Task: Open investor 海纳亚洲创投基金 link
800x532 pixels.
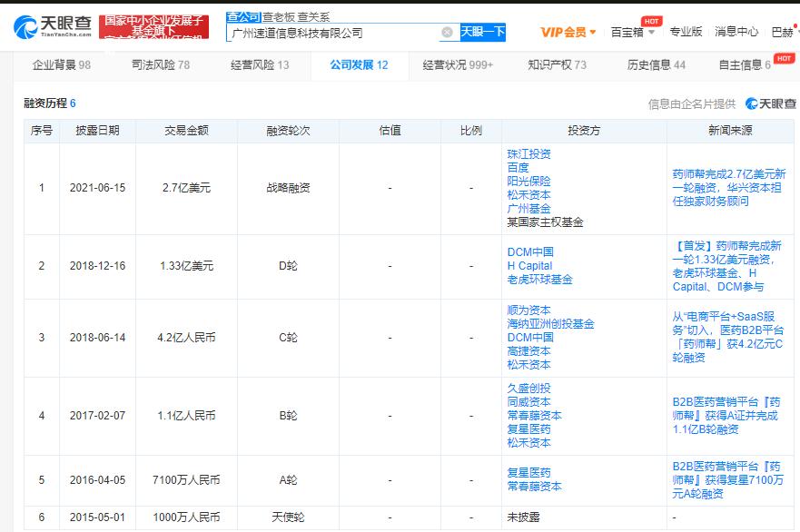Action: click(x=550, y=324)
